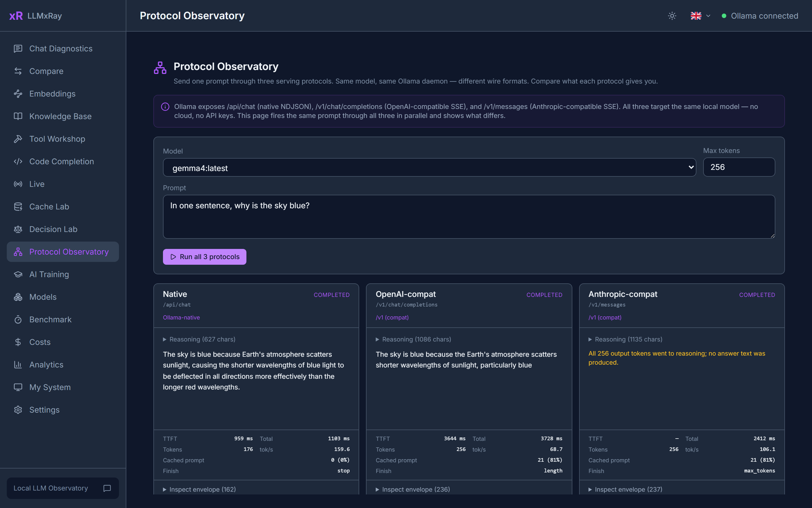
Task: Click the Cache Lab database icon
Action: (x=18, y=207)
